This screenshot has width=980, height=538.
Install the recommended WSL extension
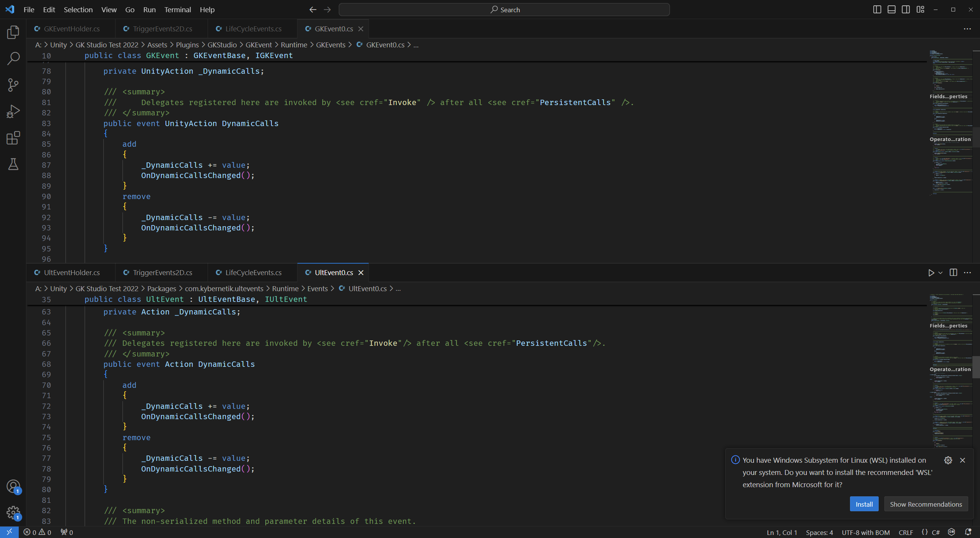coord(864,504)
